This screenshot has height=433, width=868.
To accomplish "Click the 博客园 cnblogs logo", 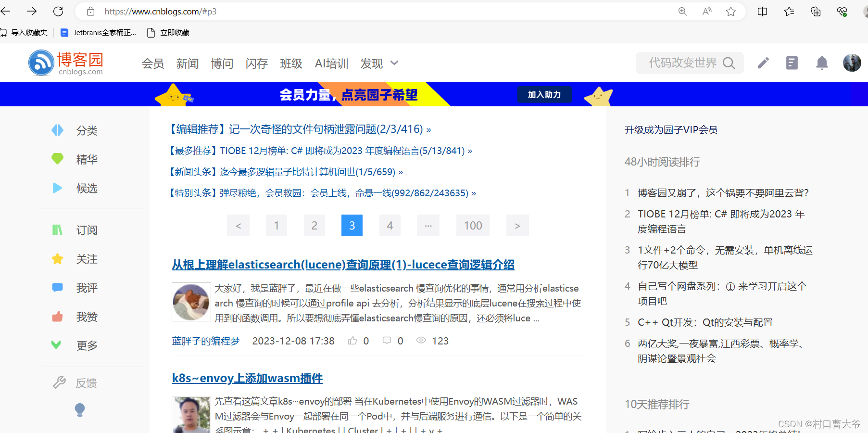I will click(x=66, y=63).
